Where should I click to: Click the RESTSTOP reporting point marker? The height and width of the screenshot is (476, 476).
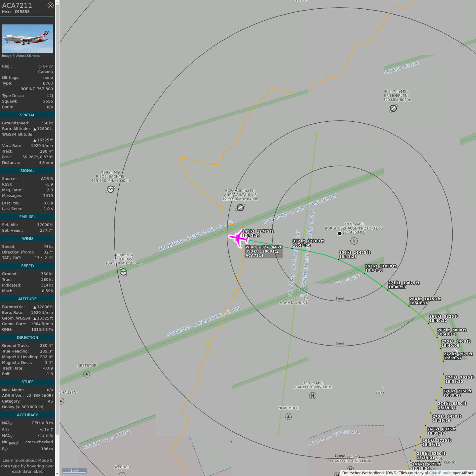(x=87, y=374)
